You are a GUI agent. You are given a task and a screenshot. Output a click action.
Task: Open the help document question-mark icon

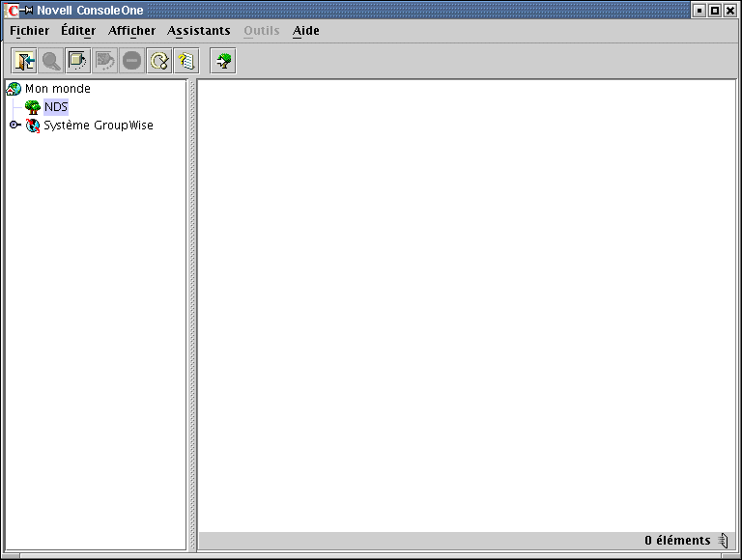click(186, 61)
